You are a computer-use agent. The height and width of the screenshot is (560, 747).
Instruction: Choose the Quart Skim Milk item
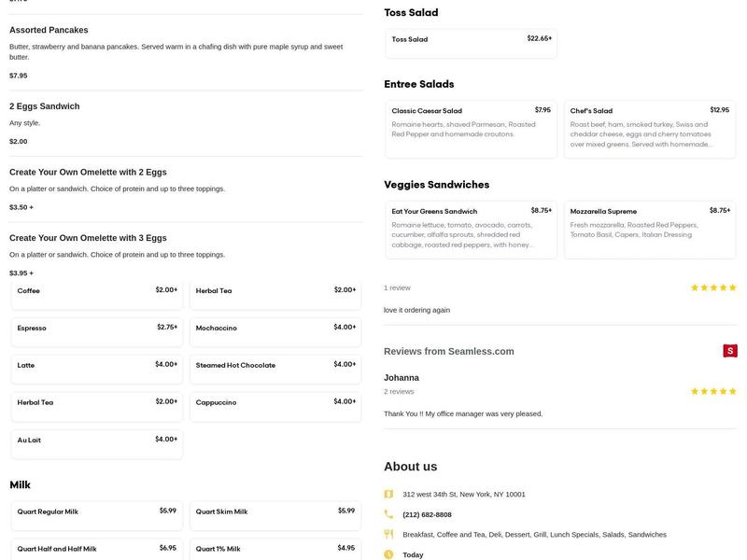click(x=275, y=512)
